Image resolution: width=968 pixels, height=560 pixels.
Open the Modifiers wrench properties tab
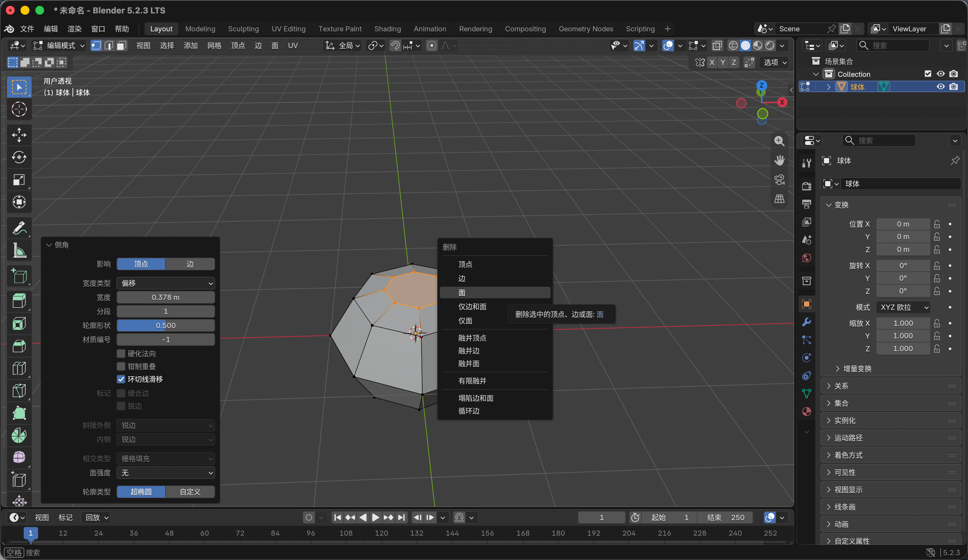click(806, 322)
